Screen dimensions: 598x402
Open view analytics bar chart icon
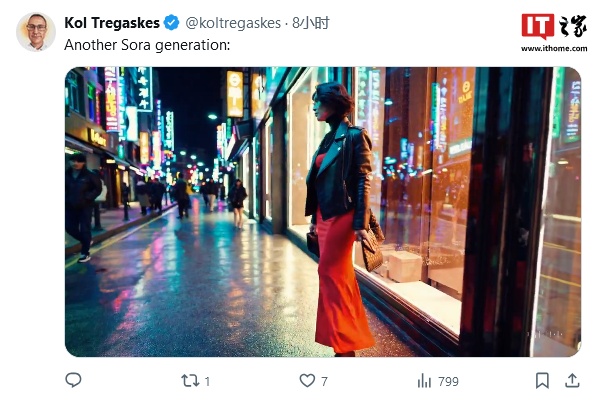424,380
